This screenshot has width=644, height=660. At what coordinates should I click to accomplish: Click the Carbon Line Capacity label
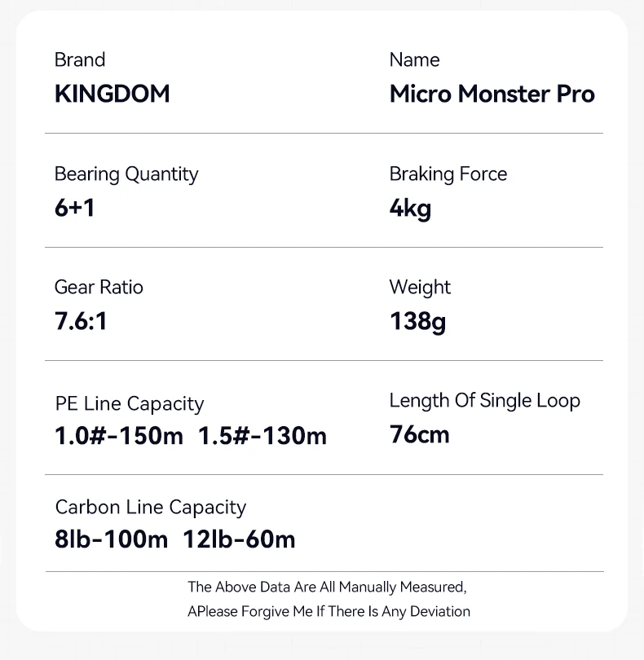click(x=151, y=508)
